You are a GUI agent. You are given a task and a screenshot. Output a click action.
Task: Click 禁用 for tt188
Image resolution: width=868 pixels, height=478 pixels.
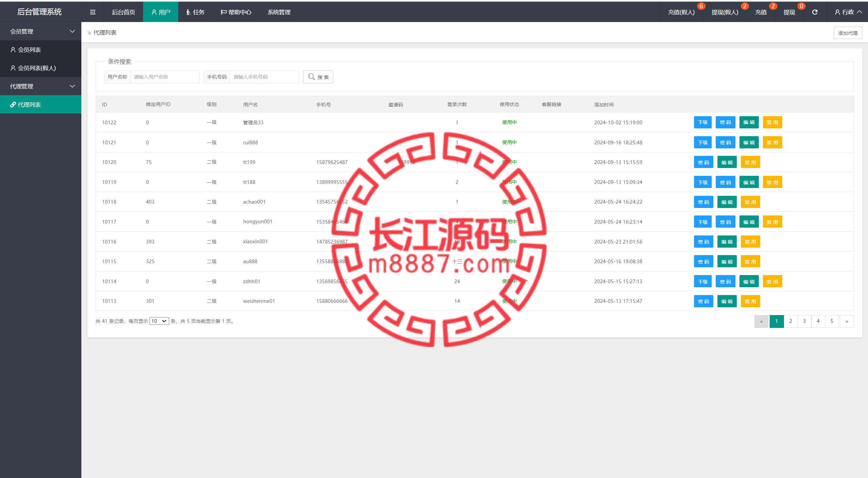(772, 182)
